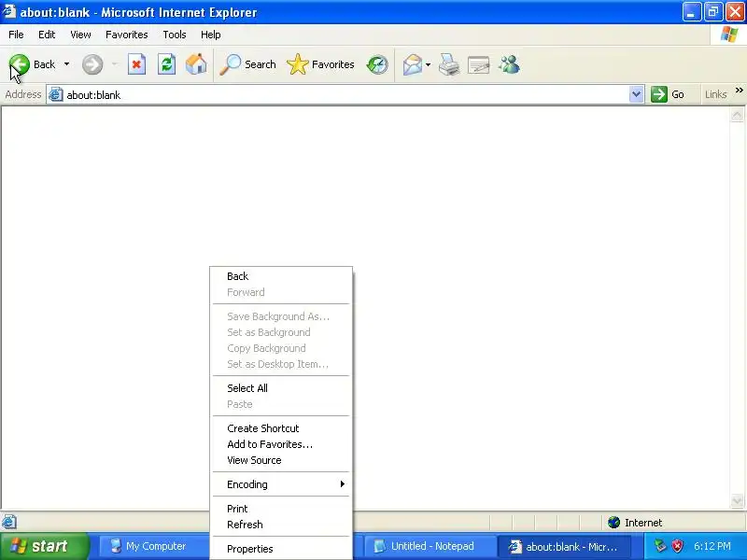Expand the Links toolbar chevron

pyautogui.click(x=739, y=90)
